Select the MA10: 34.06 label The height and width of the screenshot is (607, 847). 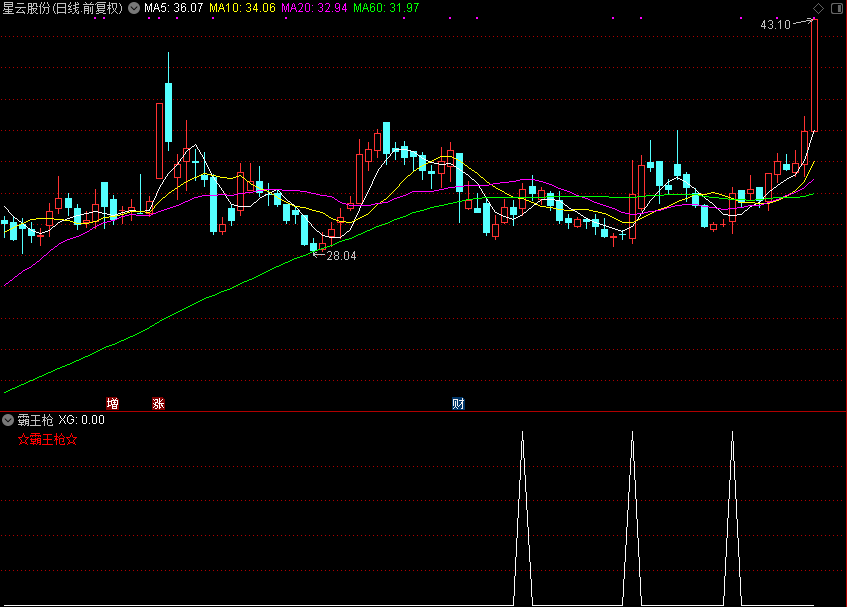pyautogui.click(x=242, y=8)
